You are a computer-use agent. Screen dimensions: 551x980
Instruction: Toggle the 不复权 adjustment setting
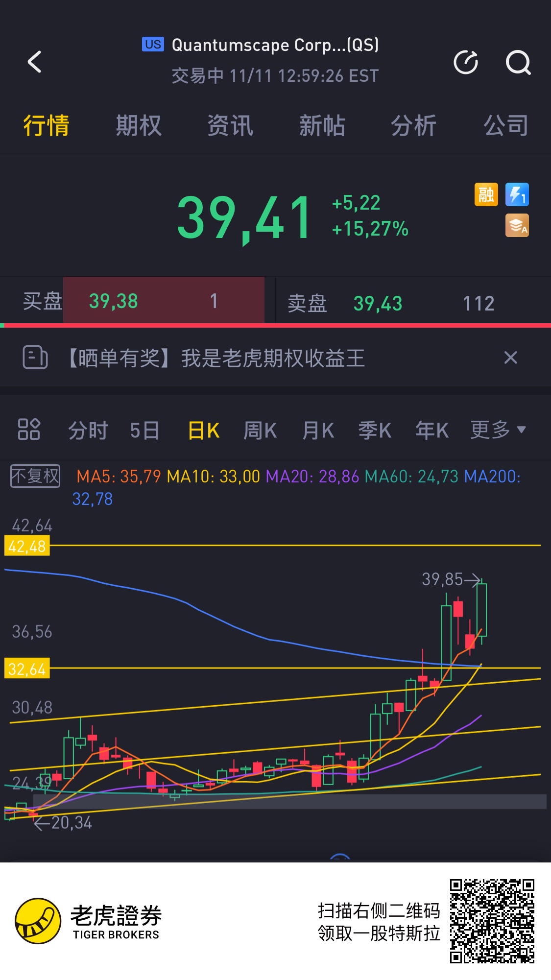[35, 476]
